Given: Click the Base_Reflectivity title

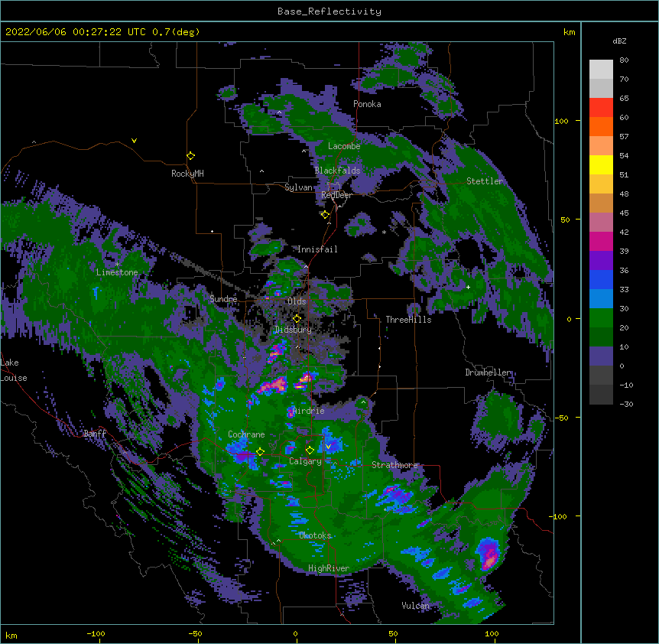Looking at the screenshot, I should pyautogui.click(x=329, y=11).
